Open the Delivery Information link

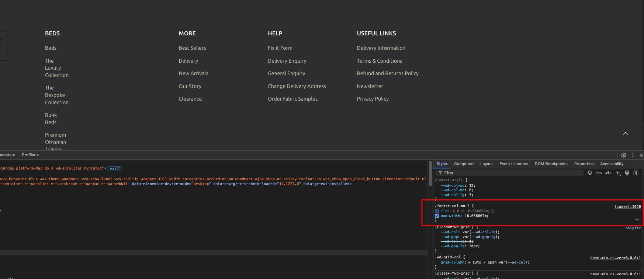click(x=381, y=48)
